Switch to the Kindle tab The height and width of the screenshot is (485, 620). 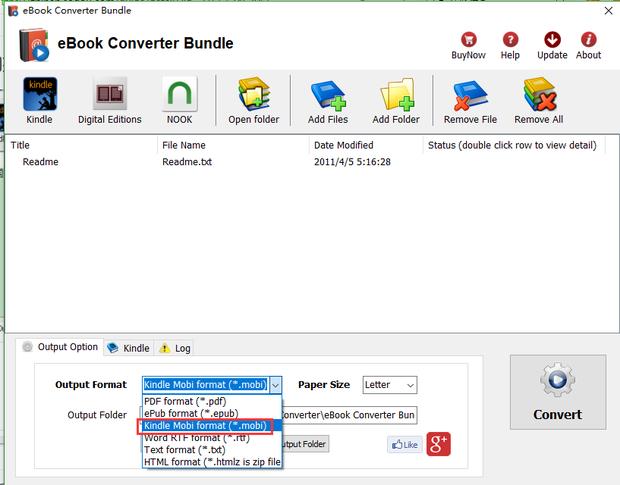click(129, 348)
